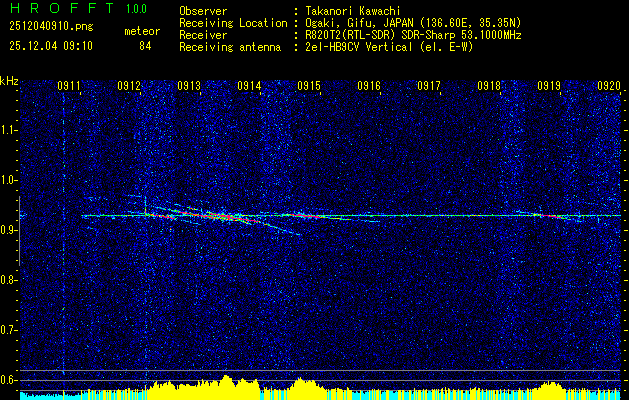Image resolution: width=629 pixels, height=400 pixels.
Task: Click the 0919 time marker
Action: (549, 86)
